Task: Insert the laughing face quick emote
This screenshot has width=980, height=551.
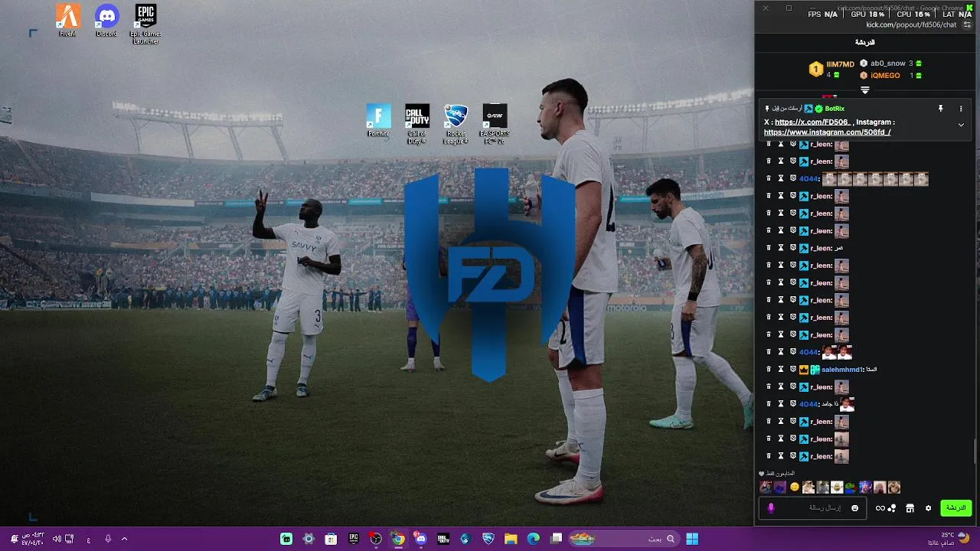Action: point(837,487)
